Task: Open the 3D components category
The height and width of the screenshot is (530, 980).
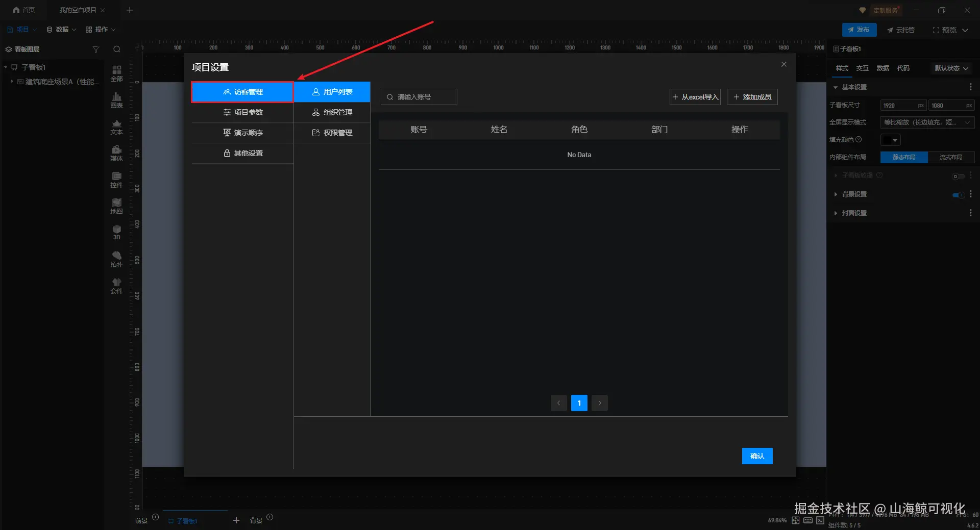Action: click(117, 232)
